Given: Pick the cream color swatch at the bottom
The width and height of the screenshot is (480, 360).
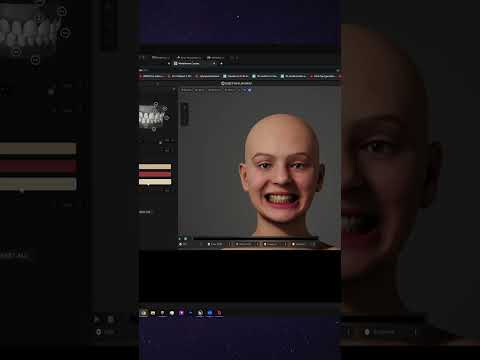Looking at the screenshot, I should click(155, 182).
